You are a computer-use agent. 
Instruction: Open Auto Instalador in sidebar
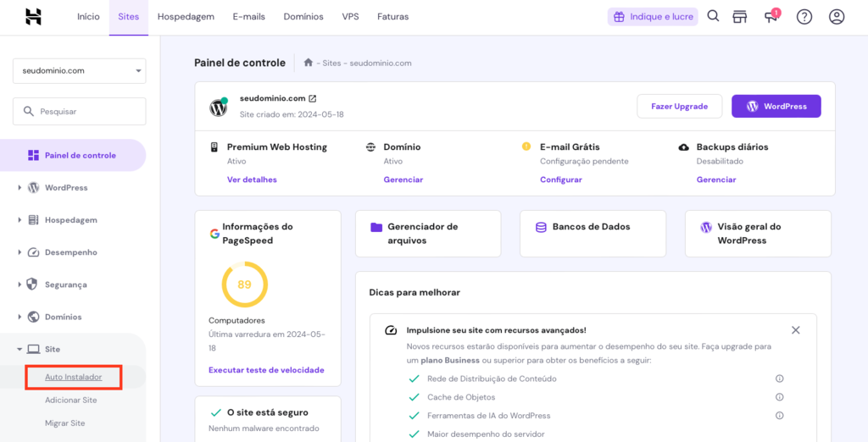tap(73, 378)
